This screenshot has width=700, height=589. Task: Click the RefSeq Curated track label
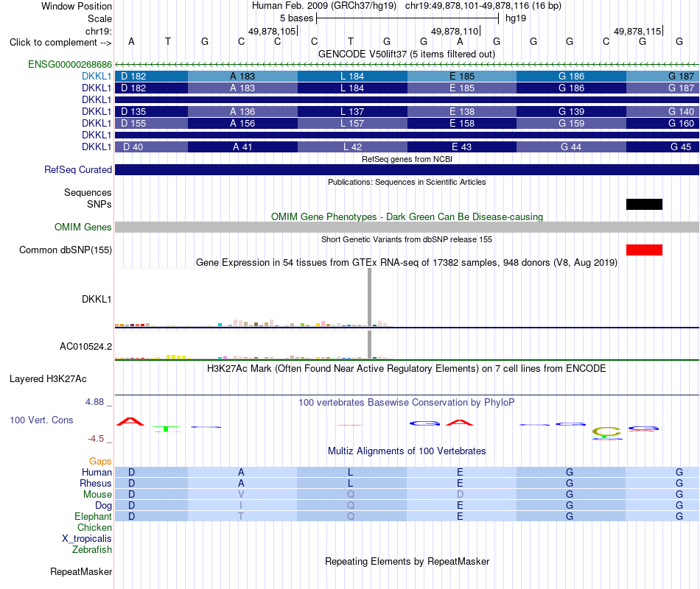[x=78, y=169]
